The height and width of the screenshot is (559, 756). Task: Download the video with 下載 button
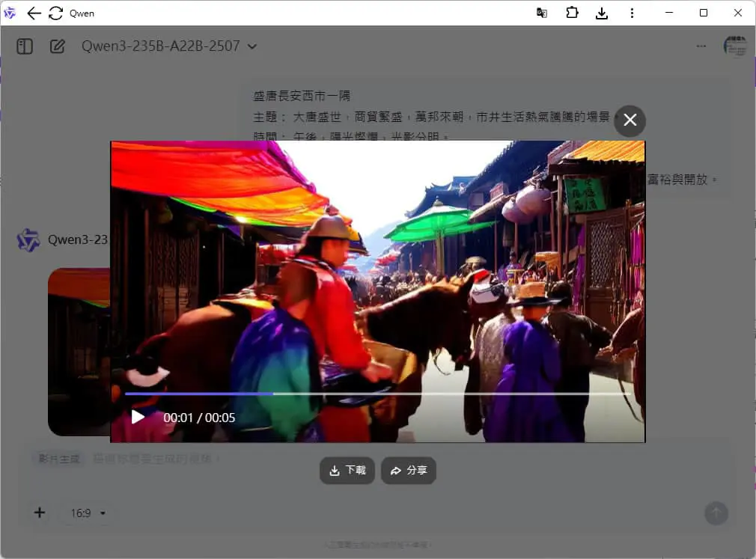pyautogui.click(x=347, y=471)
